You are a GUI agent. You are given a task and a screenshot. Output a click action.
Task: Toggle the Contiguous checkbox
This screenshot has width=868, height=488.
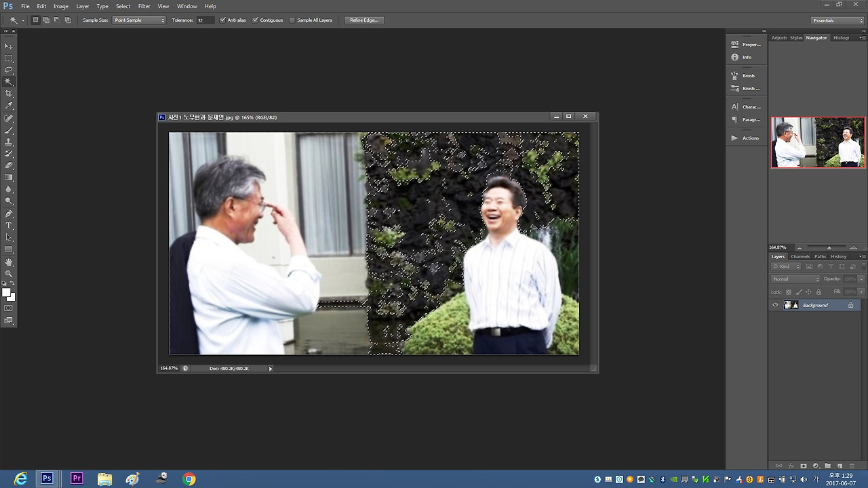pyautogui.click(x=255, y=20)
